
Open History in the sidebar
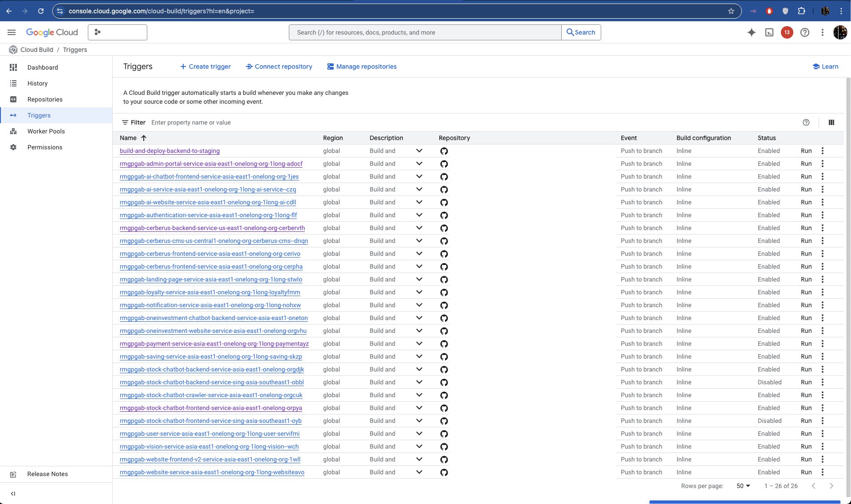56,83
